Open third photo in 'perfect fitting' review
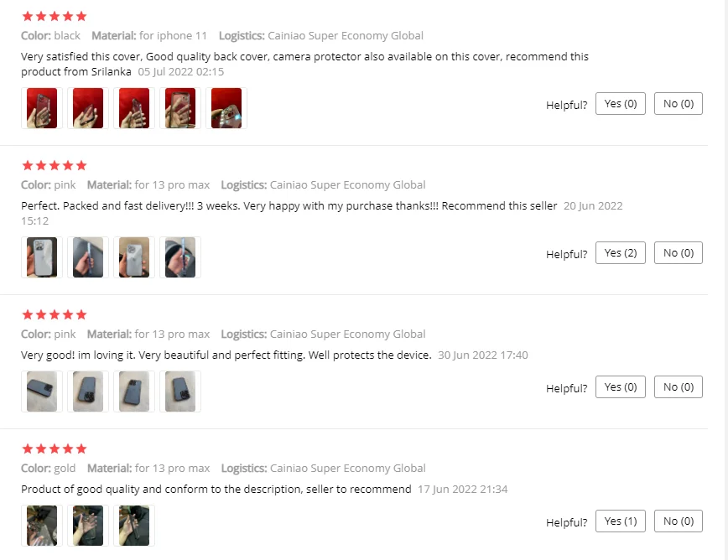728x560 pixels. [x=134, y=391]
